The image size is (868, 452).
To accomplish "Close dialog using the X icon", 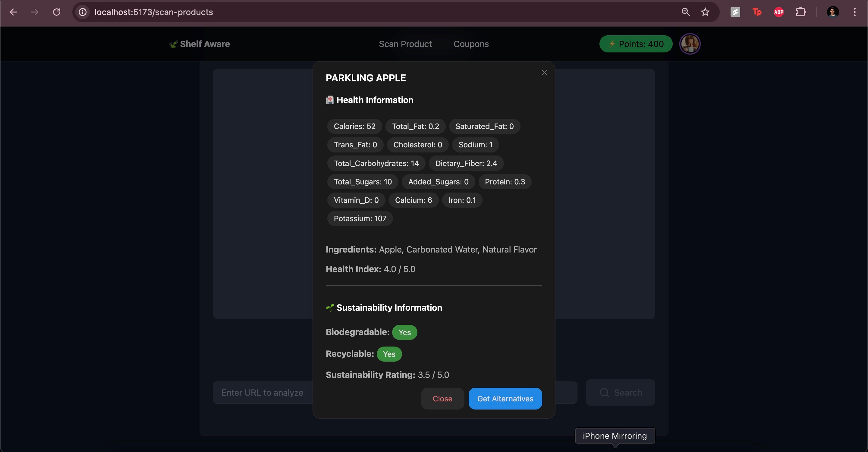I will point(544,72).
